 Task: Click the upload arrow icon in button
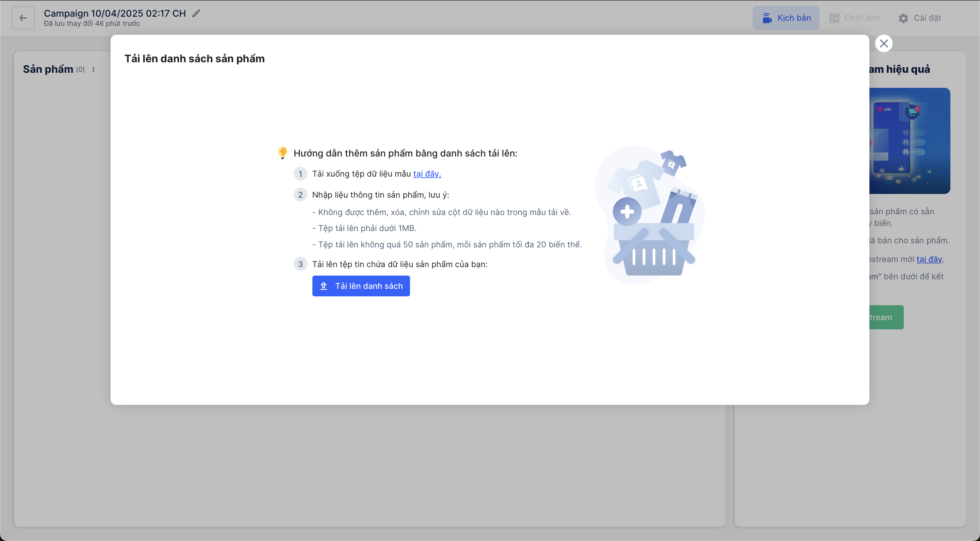pyautogui.click(x=324, y=286)
